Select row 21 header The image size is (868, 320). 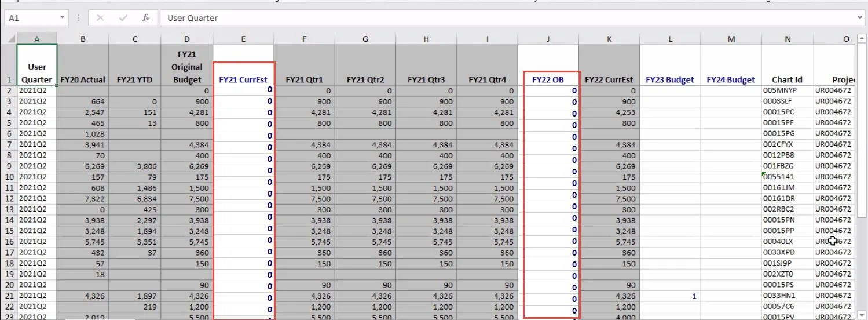9,296
